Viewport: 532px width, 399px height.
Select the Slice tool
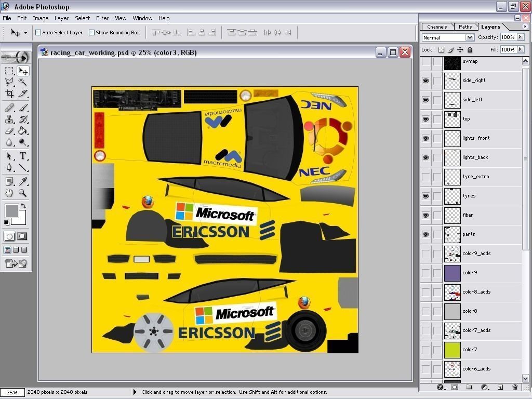coord(23,94)
